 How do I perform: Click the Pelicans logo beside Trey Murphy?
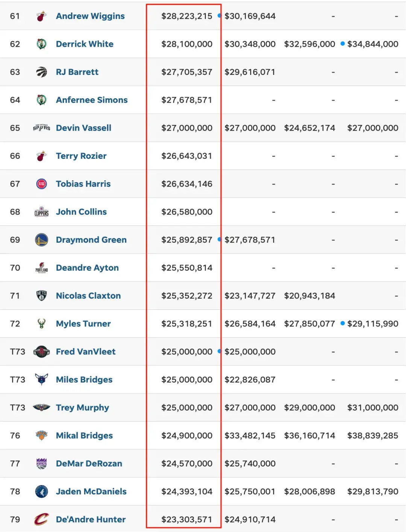click(x=41, y=407)
